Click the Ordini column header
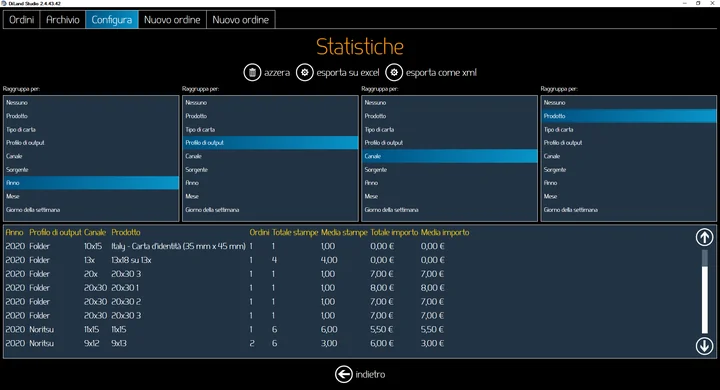This screenshot has width=720, height=390. 259,232
